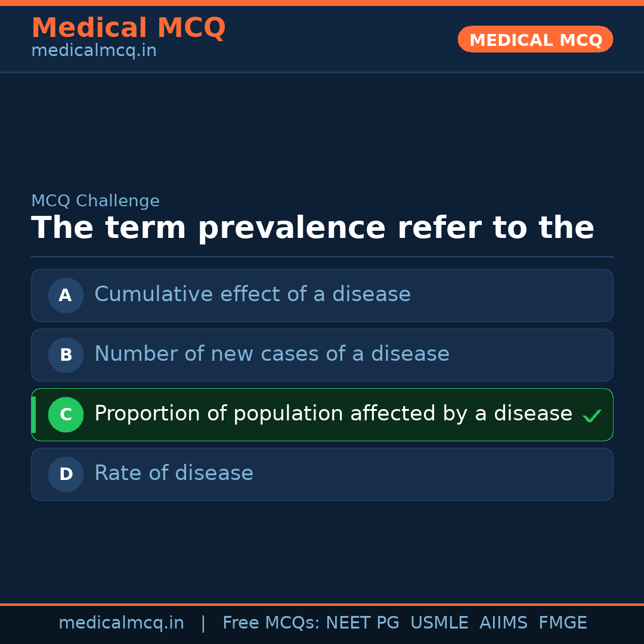Select answer 'Cumulative effect of a disease'

tap(252, 295)
